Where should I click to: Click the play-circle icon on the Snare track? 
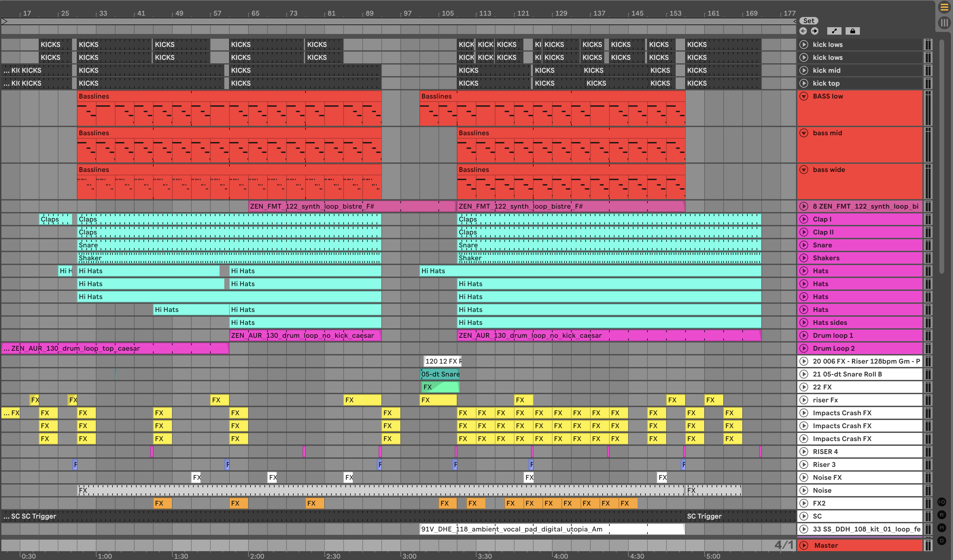coord(804,245)
